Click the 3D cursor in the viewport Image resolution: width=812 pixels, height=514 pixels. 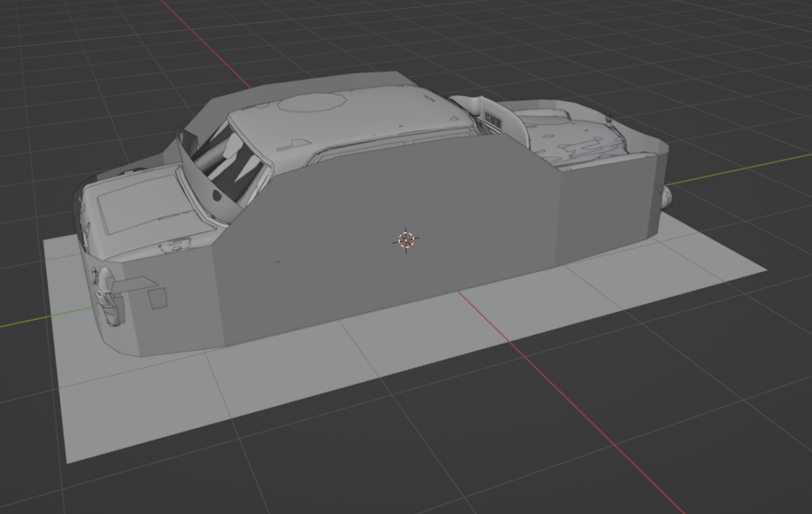[406, 240]
